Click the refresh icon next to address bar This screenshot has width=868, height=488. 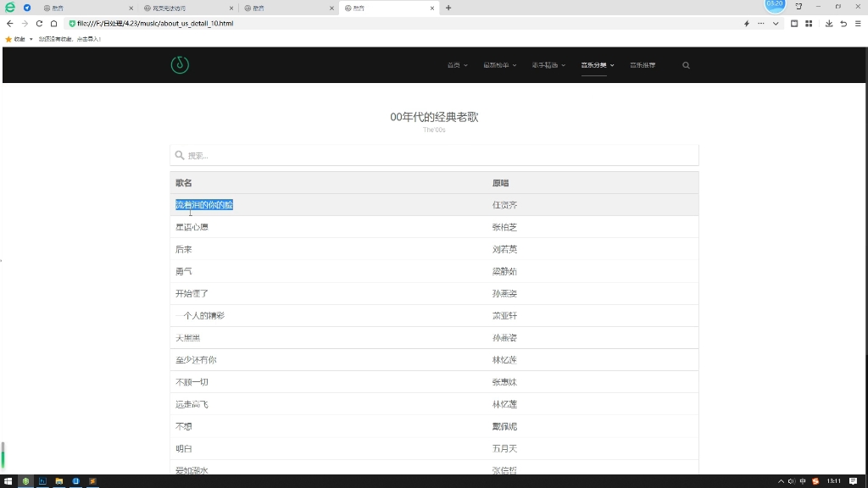39,24
